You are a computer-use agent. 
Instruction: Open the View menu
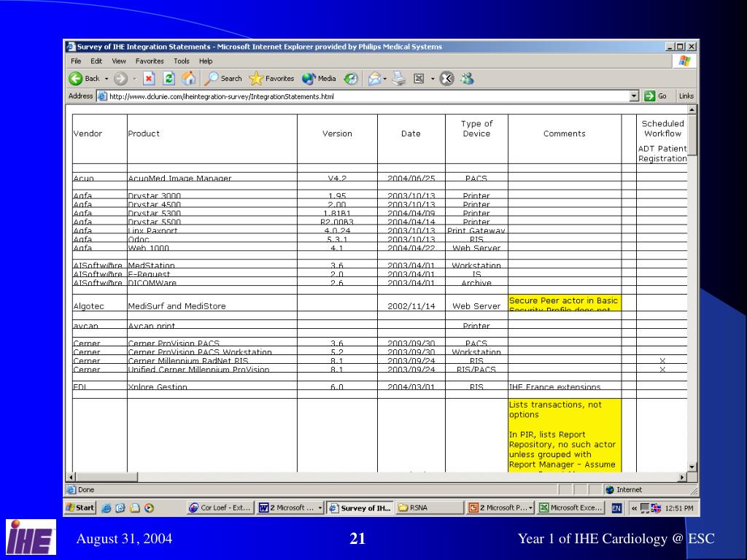coord(119,61)
